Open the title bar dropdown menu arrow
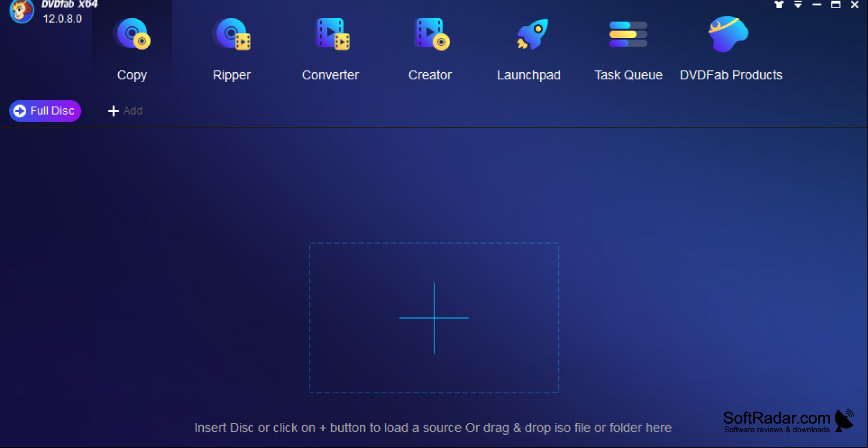 point(798,5)
